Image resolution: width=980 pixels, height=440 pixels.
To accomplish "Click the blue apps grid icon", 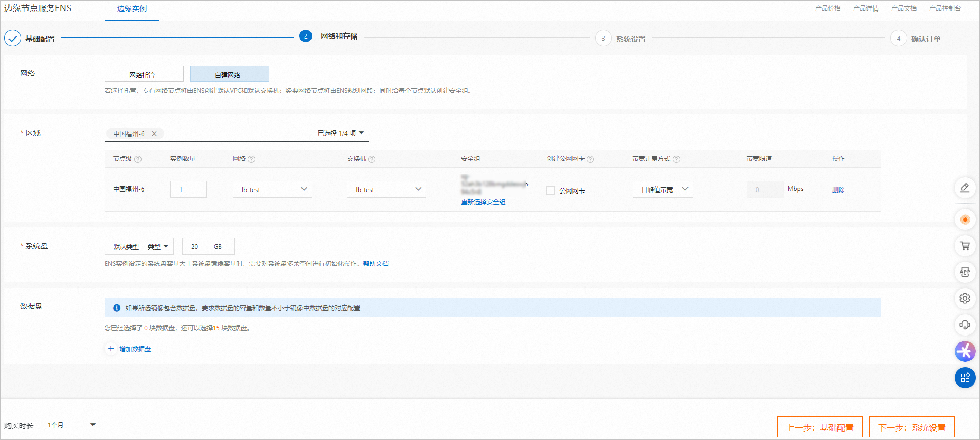I will point(965,378).
